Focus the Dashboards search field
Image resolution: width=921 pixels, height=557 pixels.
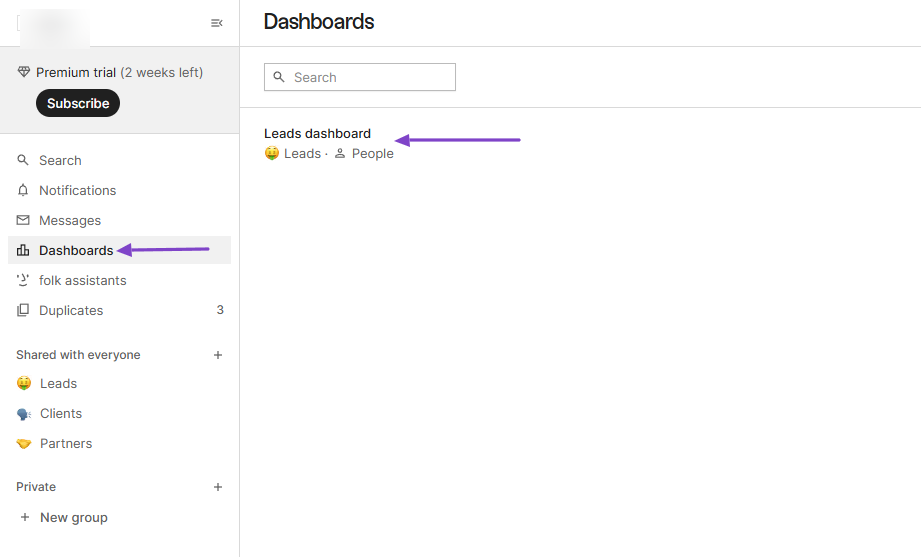tap(359, 77)
